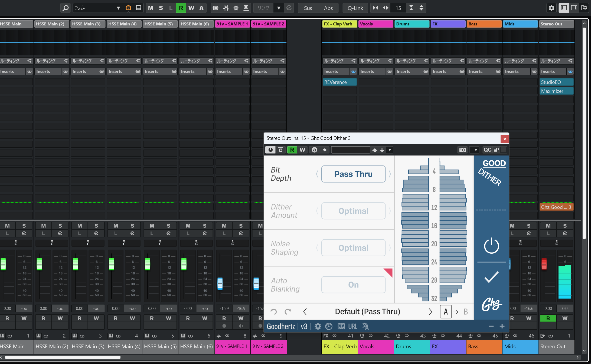Click the copy A to B left-arrow icon
The width and height of the screenshot is (591, 364).
(325, 150)
